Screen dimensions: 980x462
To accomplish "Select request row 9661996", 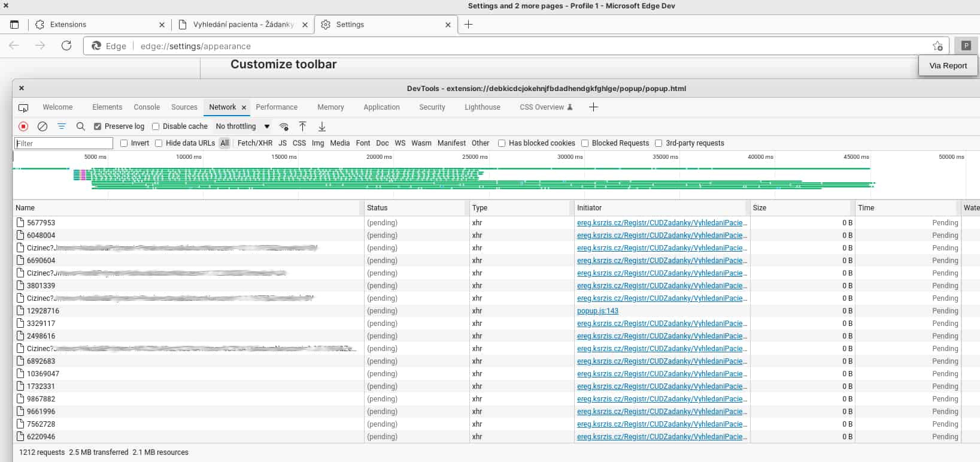I will [x=496, y=411].
